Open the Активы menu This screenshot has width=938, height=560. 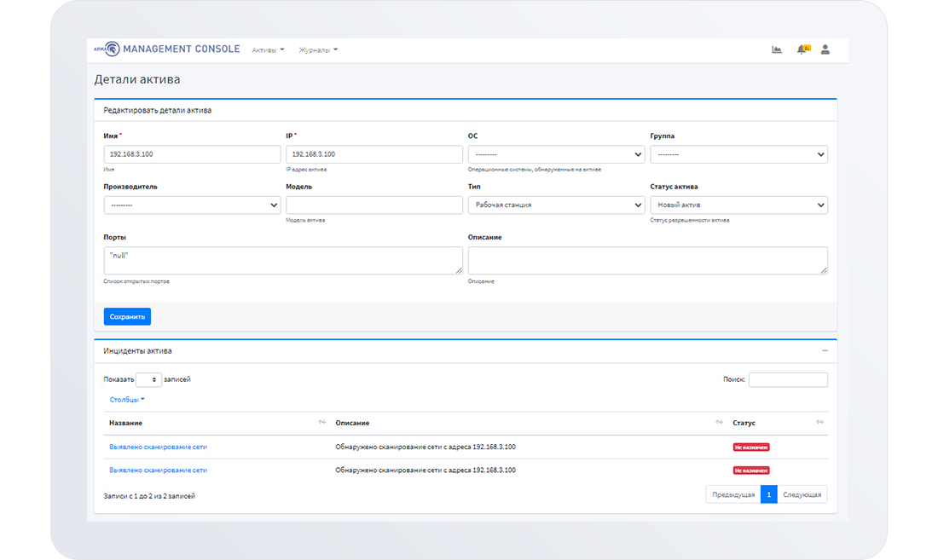pos(268,50)
